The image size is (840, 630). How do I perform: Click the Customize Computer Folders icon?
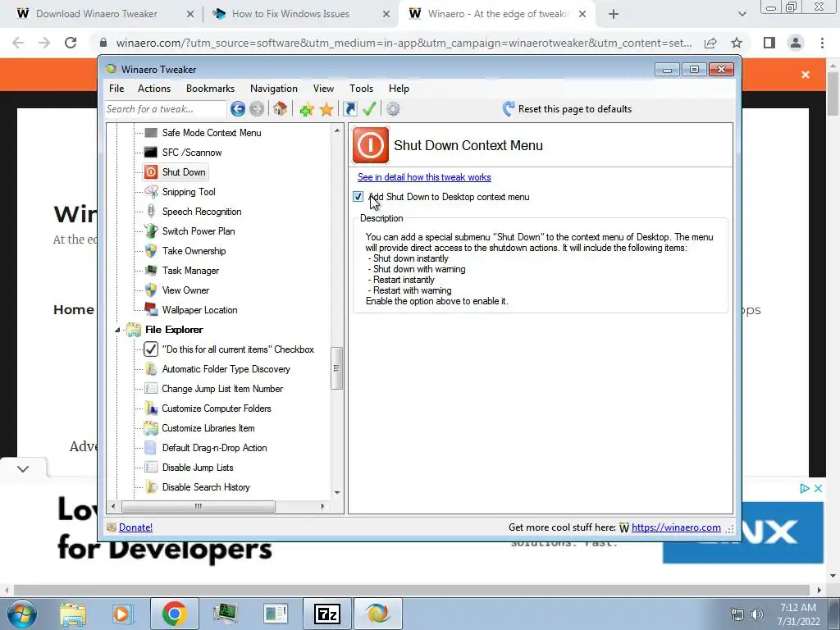151,409
